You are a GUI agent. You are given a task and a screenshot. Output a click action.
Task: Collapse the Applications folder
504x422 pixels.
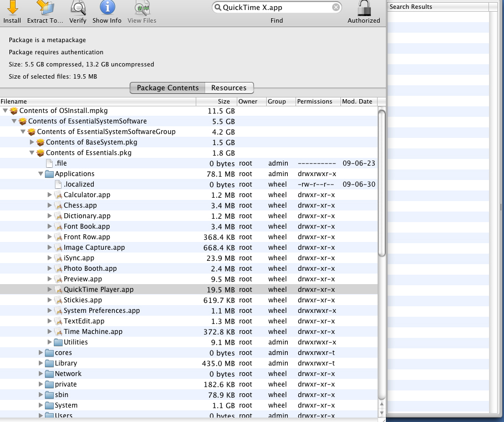[40, 174]
